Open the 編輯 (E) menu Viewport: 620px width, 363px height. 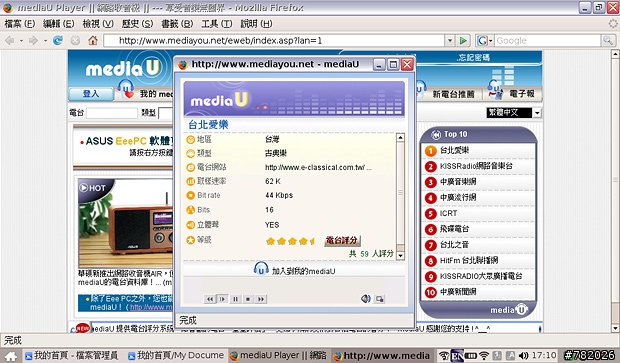click(x=59, y=24)
